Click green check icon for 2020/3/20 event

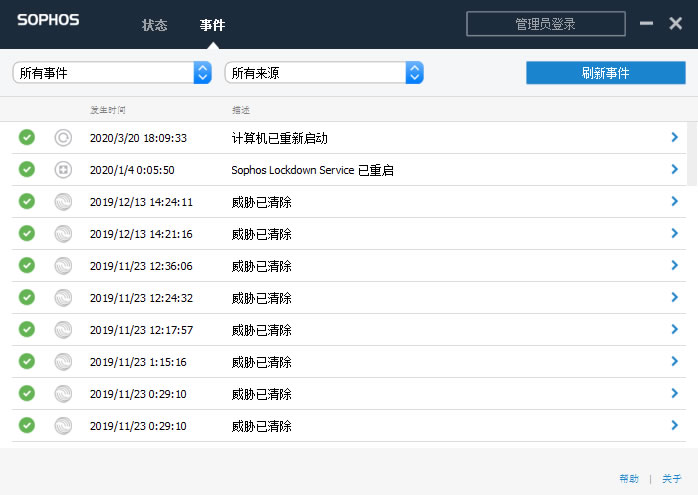tap(27, 138)
